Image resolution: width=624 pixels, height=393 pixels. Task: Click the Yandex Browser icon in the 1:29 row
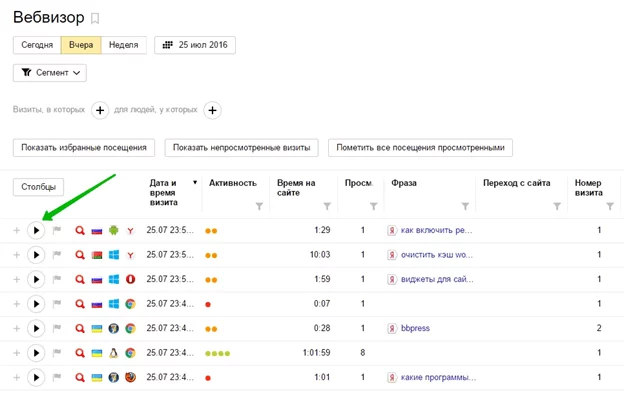click(130, 231)
